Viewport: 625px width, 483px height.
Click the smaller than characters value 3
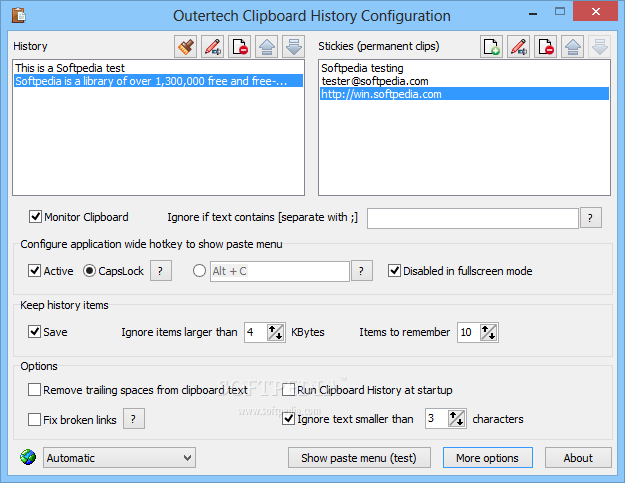(436, 418)
